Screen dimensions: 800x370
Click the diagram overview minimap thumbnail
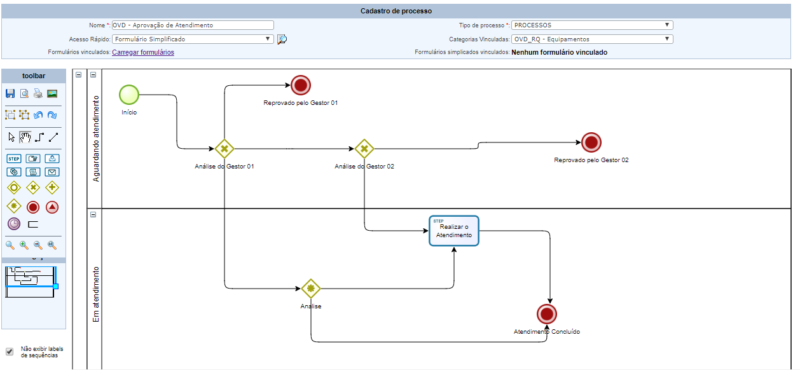(x=30, y=281)
